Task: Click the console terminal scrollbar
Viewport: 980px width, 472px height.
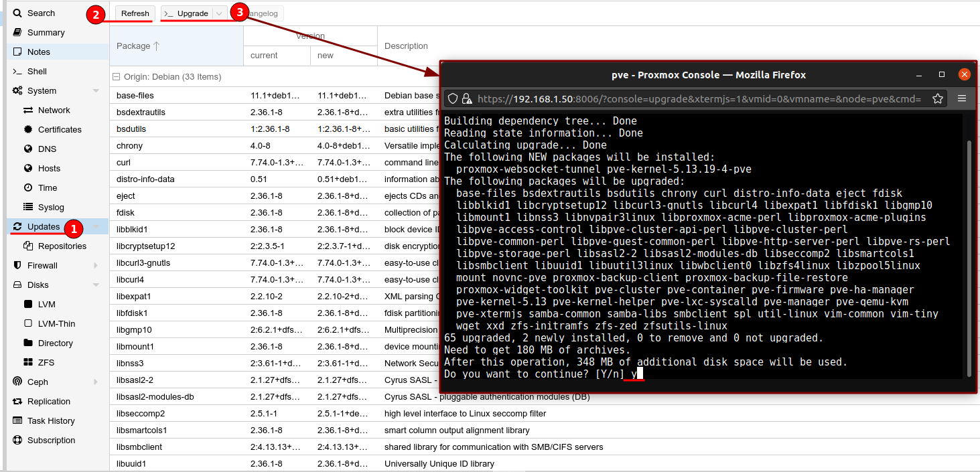Action: [x=969, y=258]
